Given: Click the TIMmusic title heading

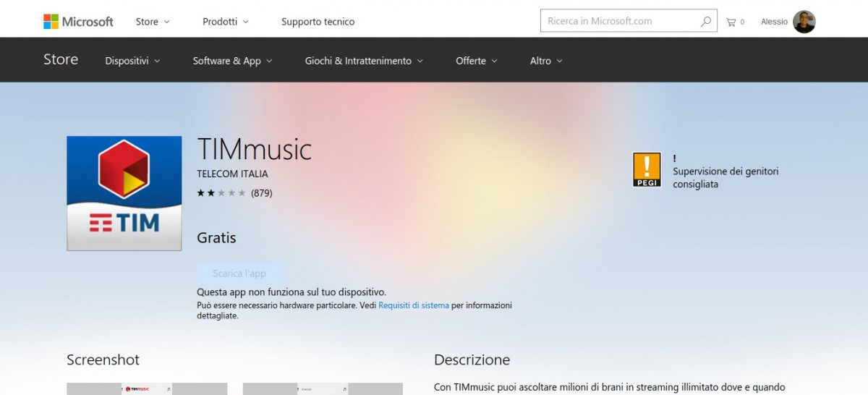Looking at the screenshot, I should click(x=254, y=149).
